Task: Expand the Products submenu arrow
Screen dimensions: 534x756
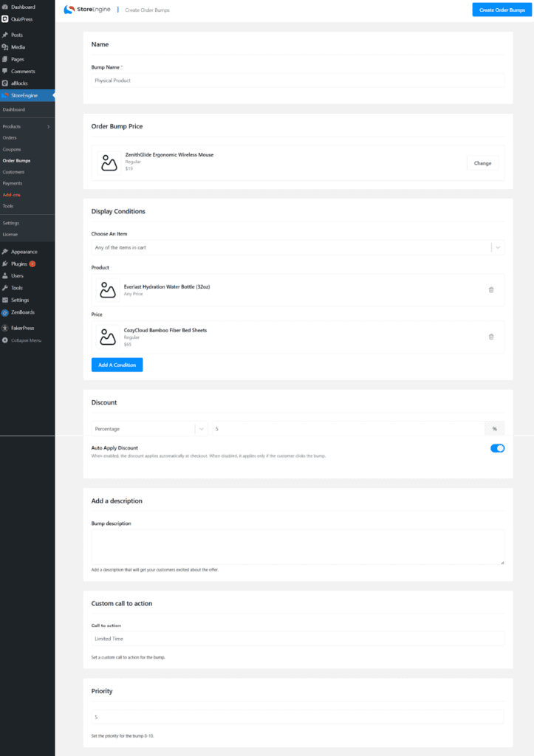Action: click(49, 127)
